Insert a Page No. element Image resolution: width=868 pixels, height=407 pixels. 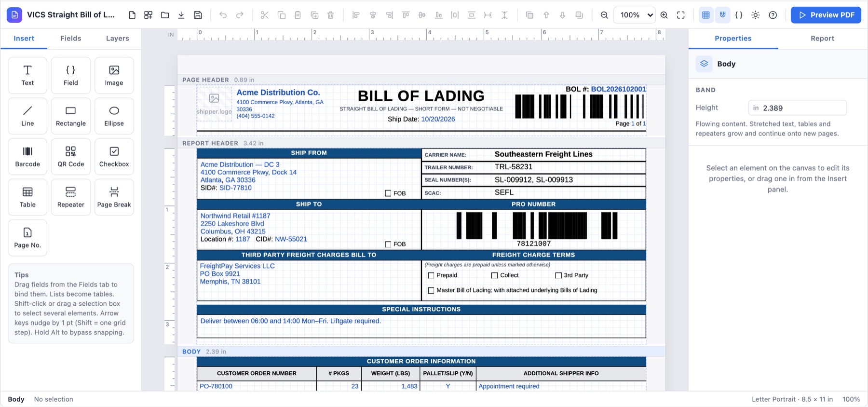(x=27, y=238)
